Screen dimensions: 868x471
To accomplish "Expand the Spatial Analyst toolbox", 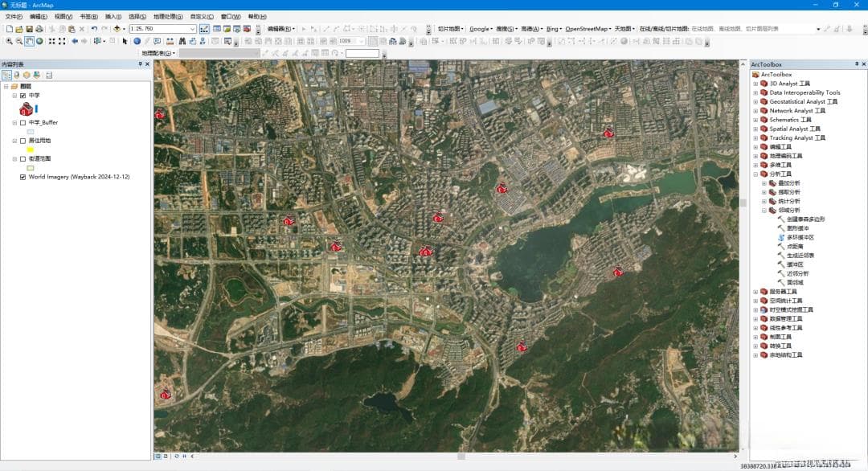I will [x=755, y=129].
